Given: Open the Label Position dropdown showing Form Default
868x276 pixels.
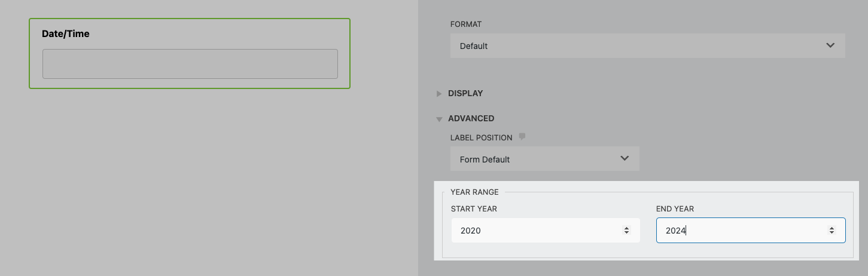Looking at the screenshot, I should (x=544, y=159).
